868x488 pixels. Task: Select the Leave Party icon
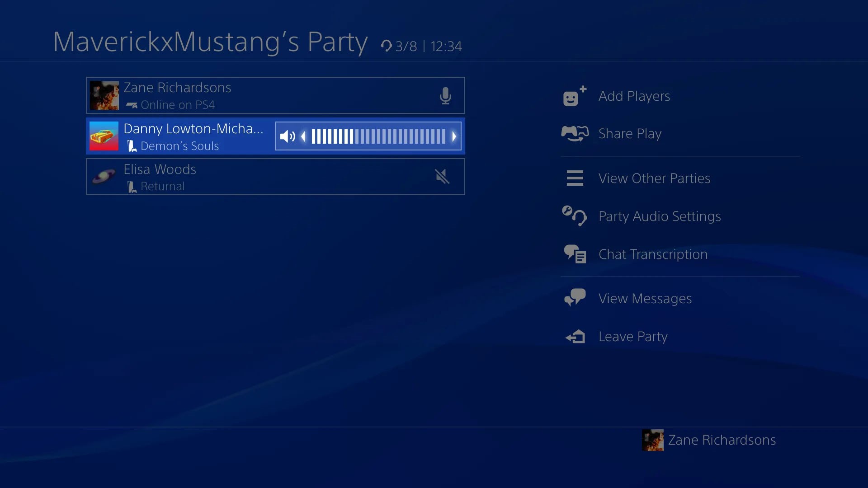click(575, 337)
